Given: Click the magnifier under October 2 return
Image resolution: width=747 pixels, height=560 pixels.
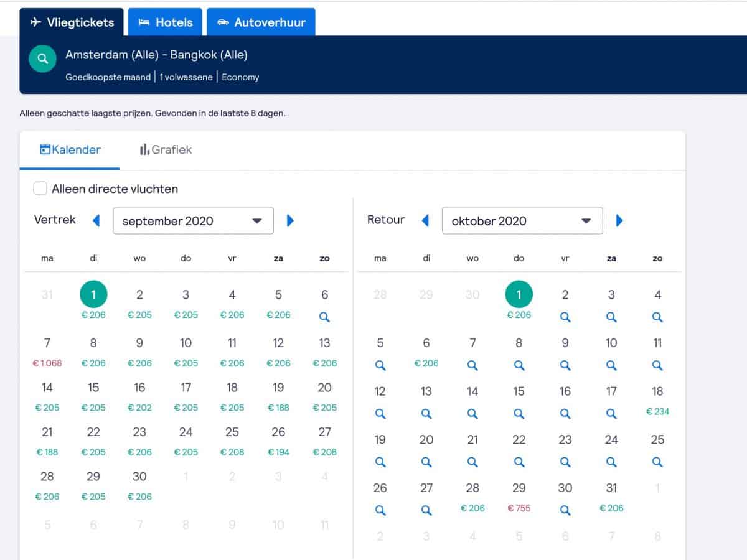Looking at the screenshot, I should coord(565,317).
